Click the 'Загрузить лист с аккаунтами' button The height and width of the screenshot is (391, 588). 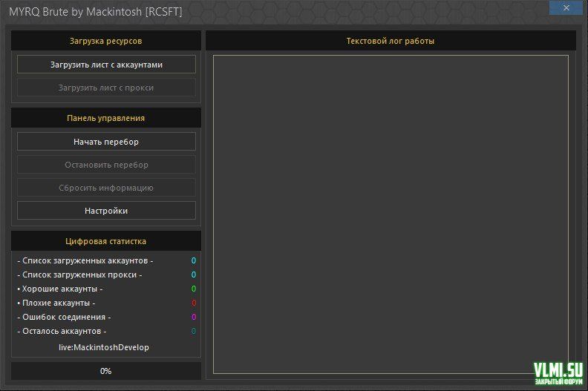coord(106,65)
